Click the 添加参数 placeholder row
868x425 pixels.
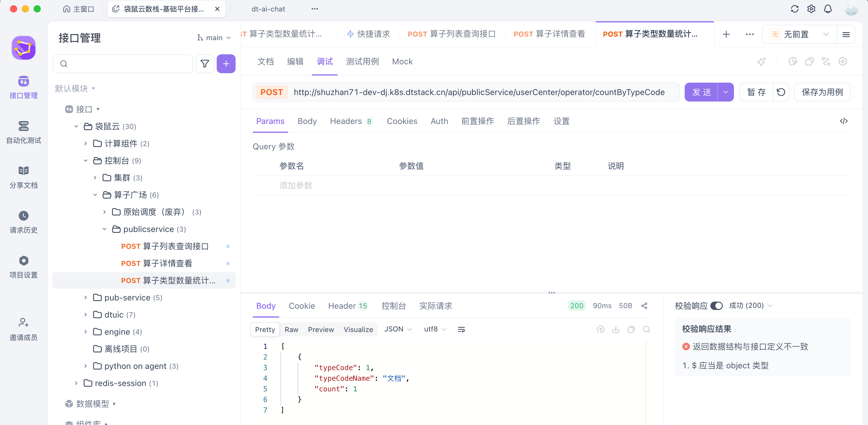[x=552, y=186]
